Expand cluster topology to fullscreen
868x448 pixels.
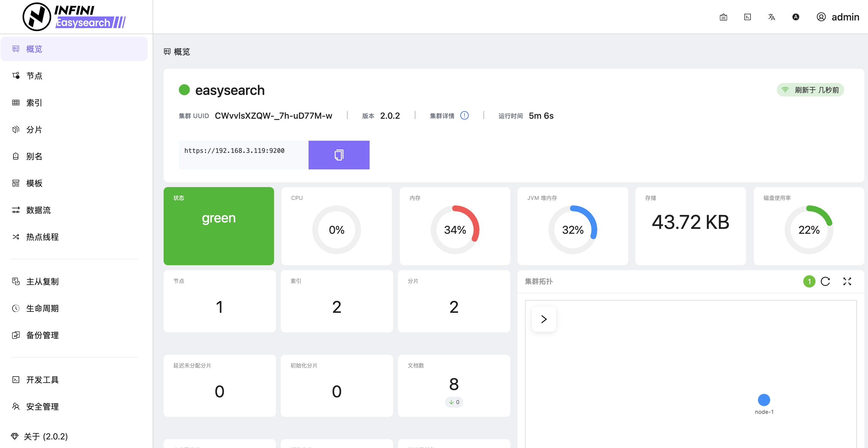(847, 281)
